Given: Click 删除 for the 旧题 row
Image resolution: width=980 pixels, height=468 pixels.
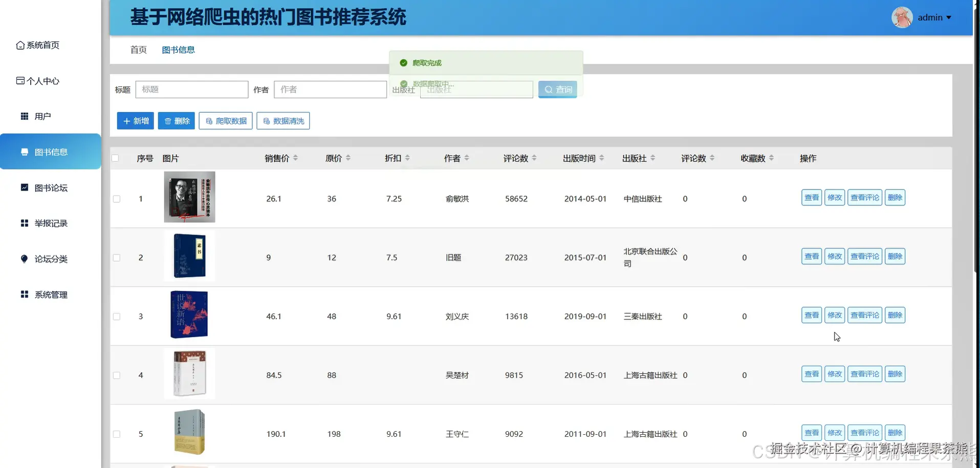Looking at the screenshot, I should tap(895, 257).
